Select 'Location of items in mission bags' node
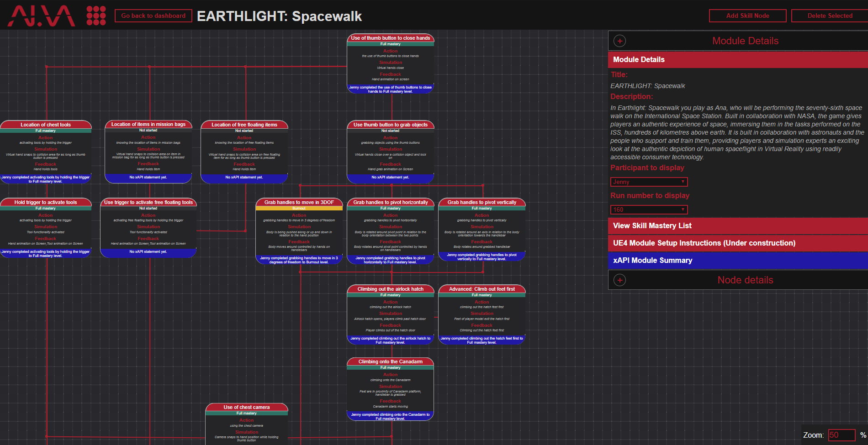This screenshot has width=868, height=445. (148, 152)
